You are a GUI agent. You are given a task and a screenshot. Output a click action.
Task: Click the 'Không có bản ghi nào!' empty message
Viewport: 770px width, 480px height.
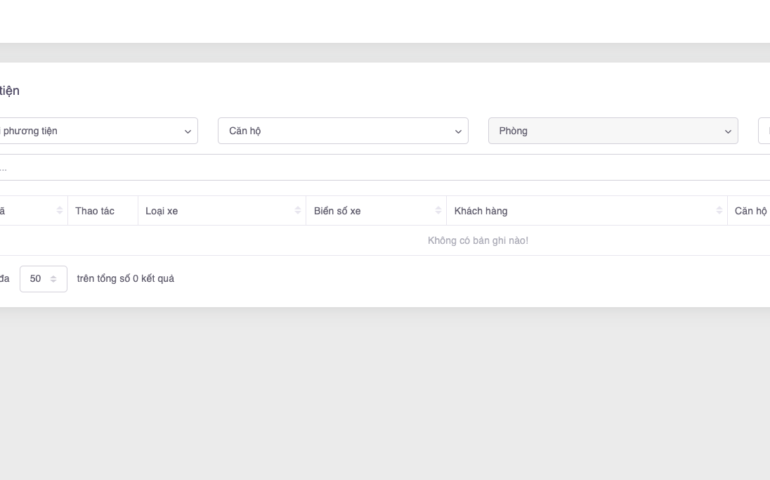pyautogui.click(x=478, y=241)
